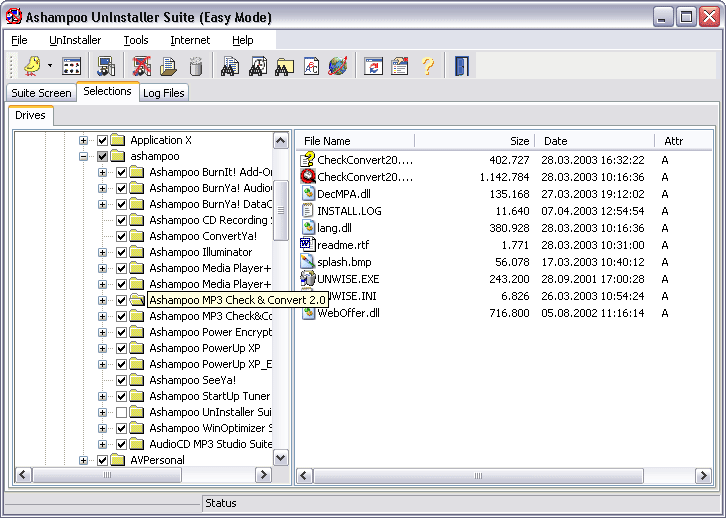The image size is (726, 518).
Task: Click the file list scroll-right arrow
Action: [x=703, y=476]
